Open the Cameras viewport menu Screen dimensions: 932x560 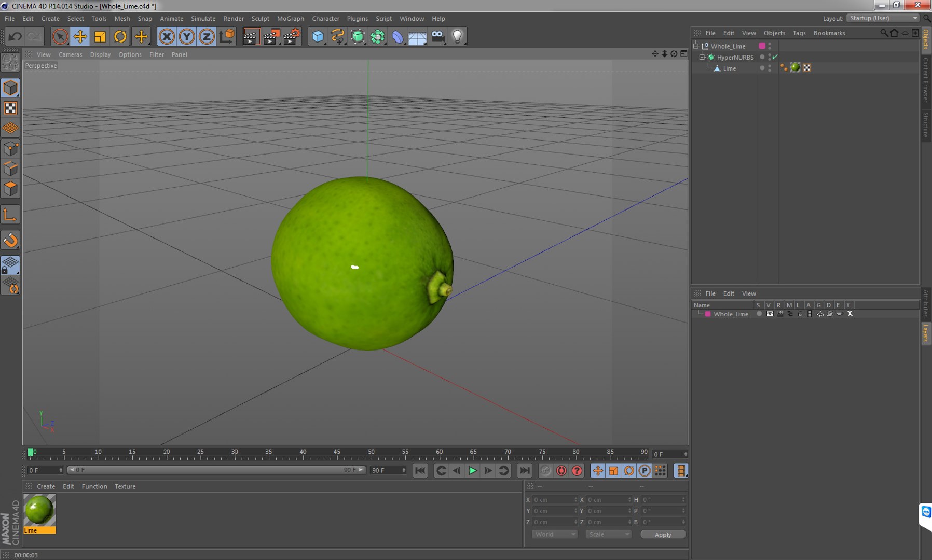coord(70,54)
